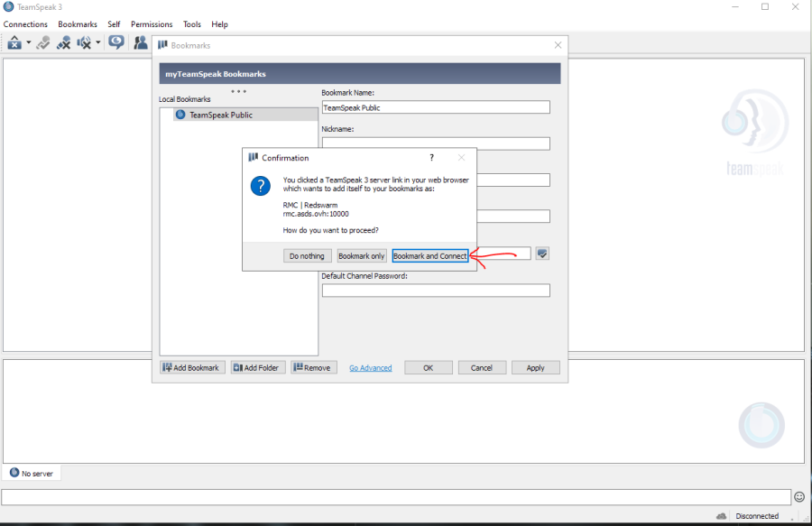Click the Default Channel Password field

(436, 291)
